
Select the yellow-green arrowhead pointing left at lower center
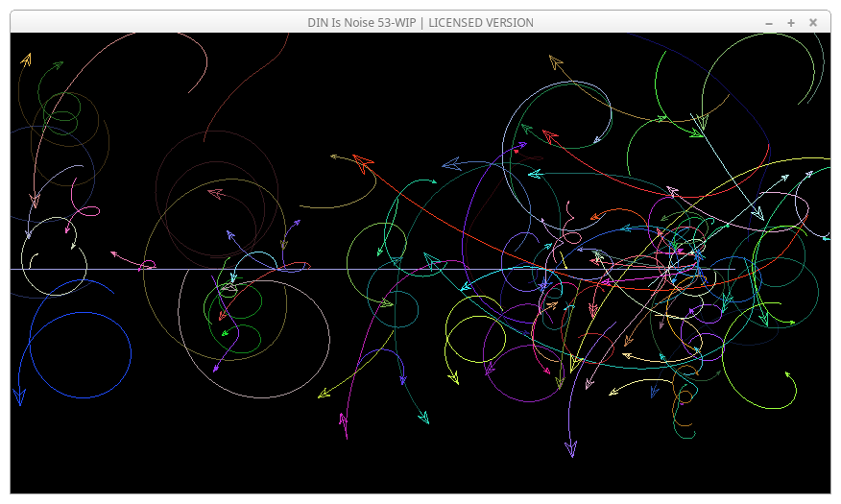pos(324,395)
